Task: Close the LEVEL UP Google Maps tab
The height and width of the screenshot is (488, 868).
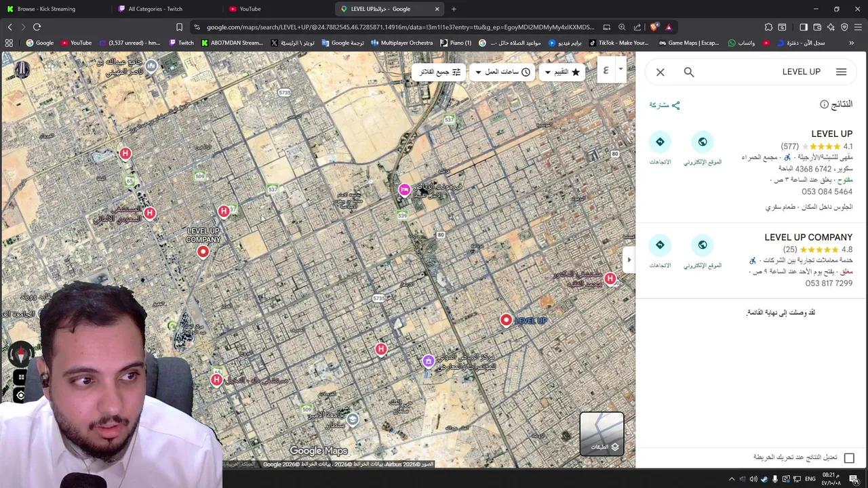Action: pos(437,9)
